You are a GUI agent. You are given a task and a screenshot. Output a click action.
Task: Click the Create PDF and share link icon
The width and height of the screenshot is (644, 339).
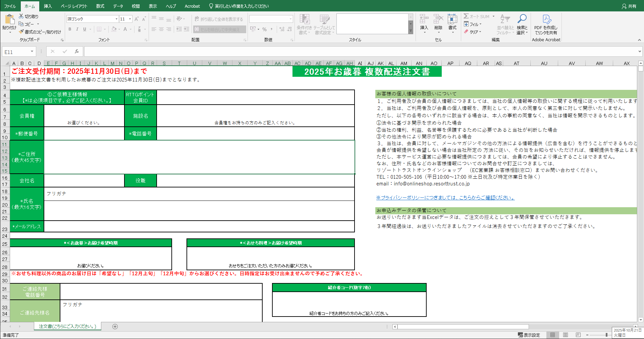[x=546, y=20]
